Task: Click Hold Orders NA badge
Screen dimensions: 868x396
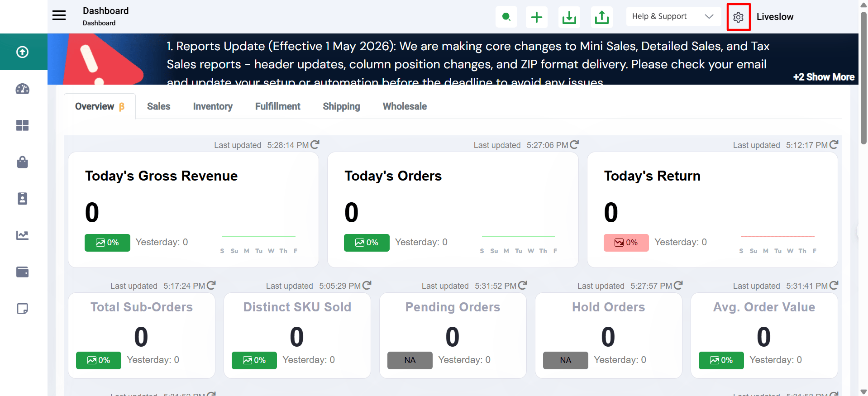Action: [x=566, y=360]
